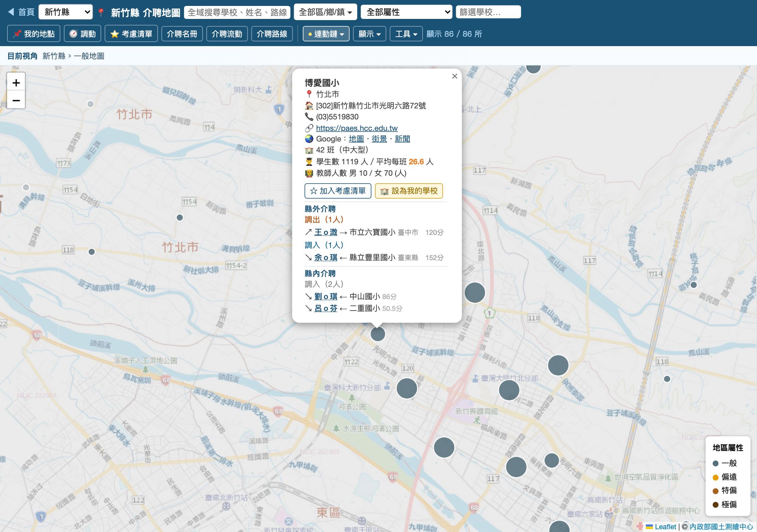This screenshot has width=757, height=532.
Task: Open Google 新聞 news link
Action: click(403, 139)
